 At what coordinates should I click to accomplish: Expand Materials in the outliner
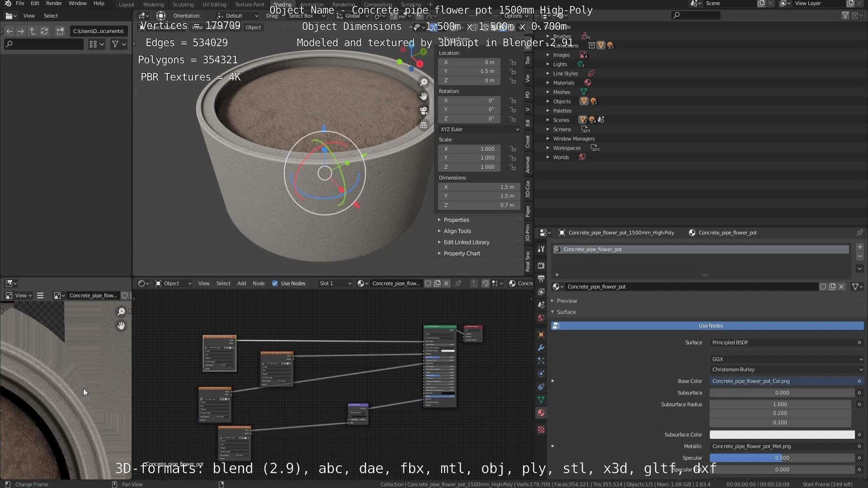(548, 83)
